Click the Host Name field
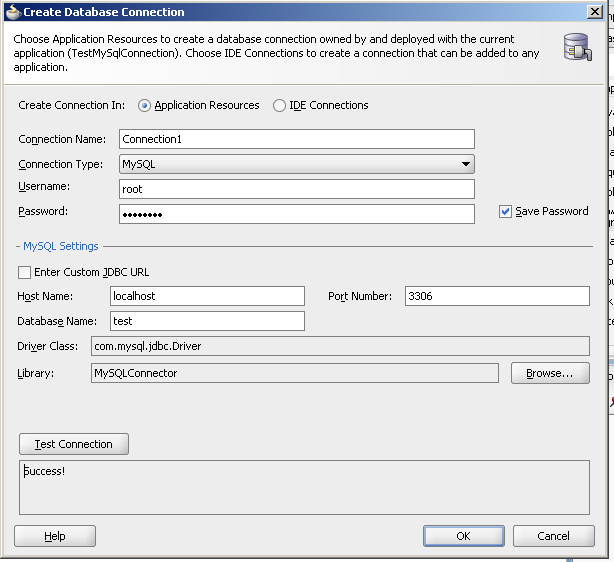The image size is (614, 562). (x=207, y=296)
